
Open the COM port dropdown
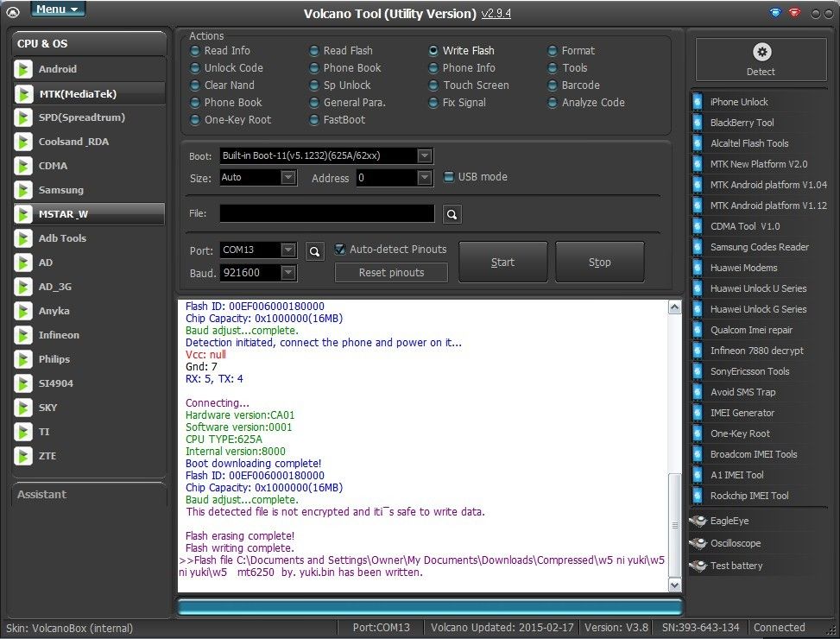(x=288, y=250)
